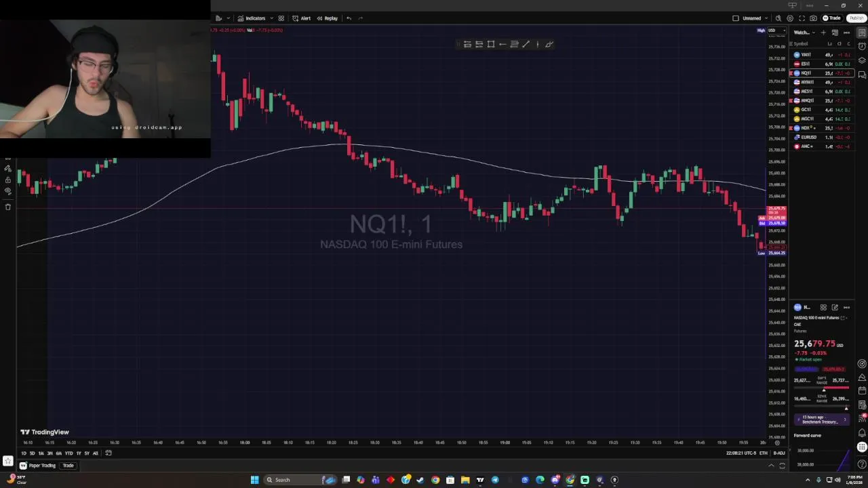Maximize the bottom panel

coord(782,466)
